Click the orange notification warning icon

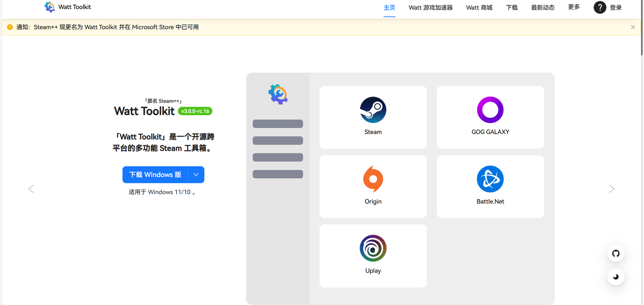click(x=10, y=27)
